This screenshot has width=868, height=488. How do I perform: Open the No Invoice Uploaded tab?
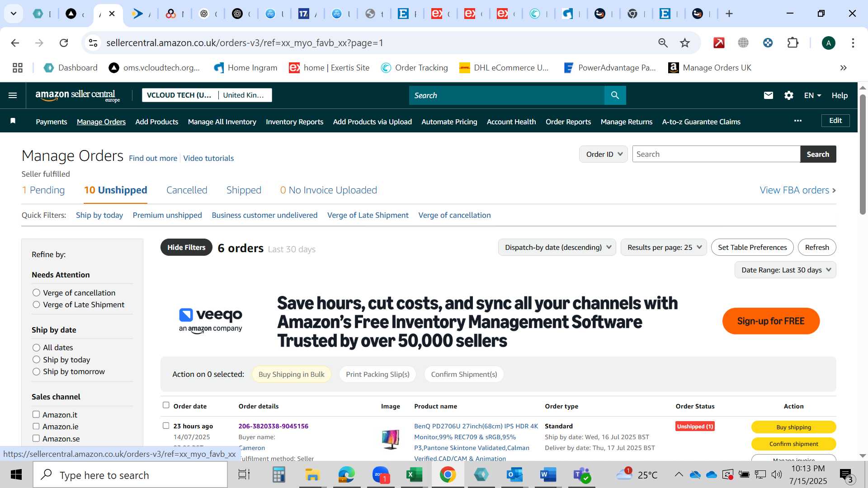coord(329,190)
